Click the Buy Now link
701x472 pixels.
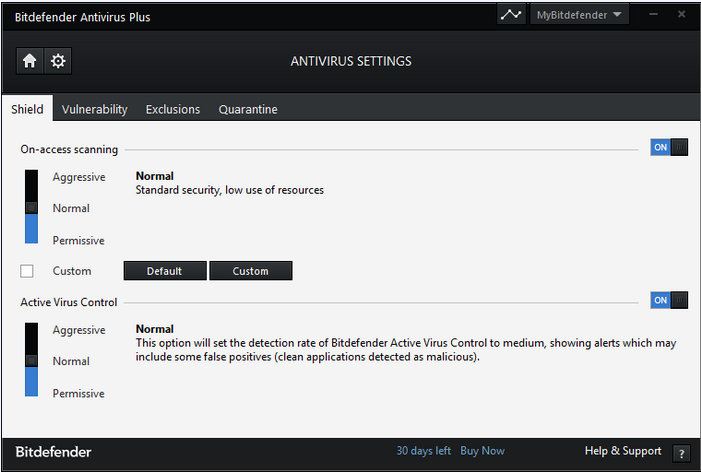point(482,451)
